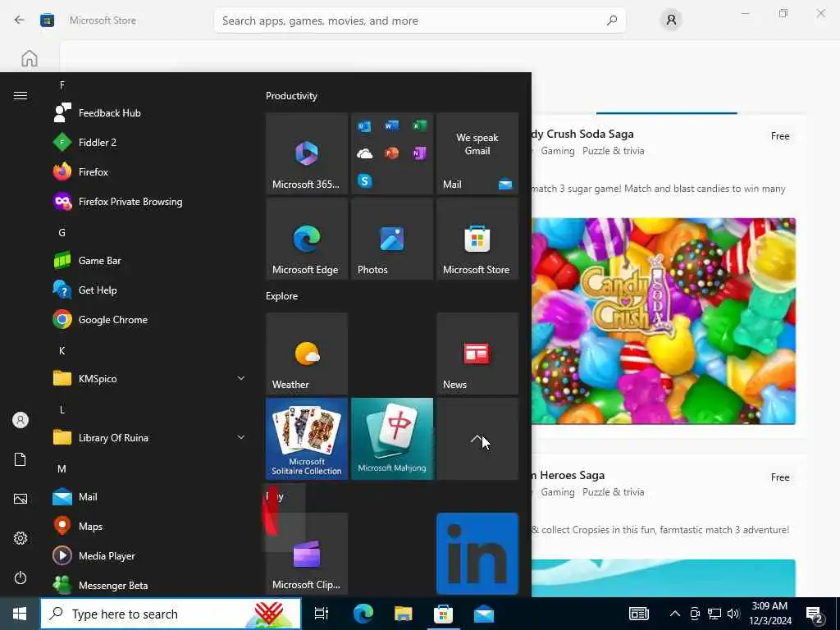Image resolution: width=840 pixels, height=630 pixels.
Task: Open the Mail live tile
Action: pyautogui.click(x=477, y=153)
